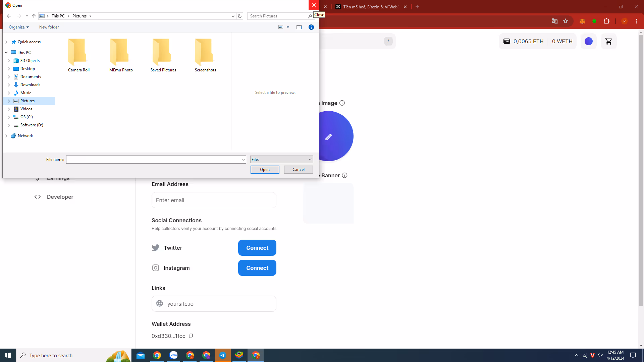The image size is (644, 362).
Task: Bookmark this page with star icon
Action: click(x=566, y=21)
